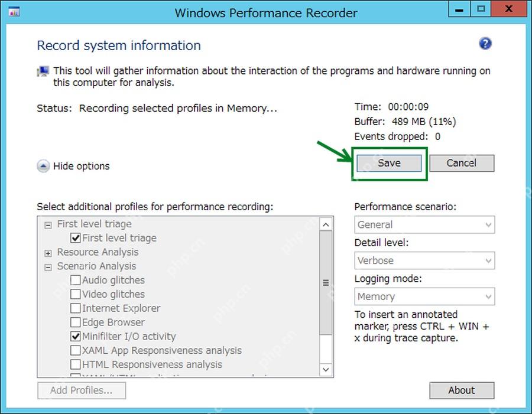The height and width of the screenshot is (414, 532).
Task: Collapse options with the Hide options arrow
Action: click(43, 166)
